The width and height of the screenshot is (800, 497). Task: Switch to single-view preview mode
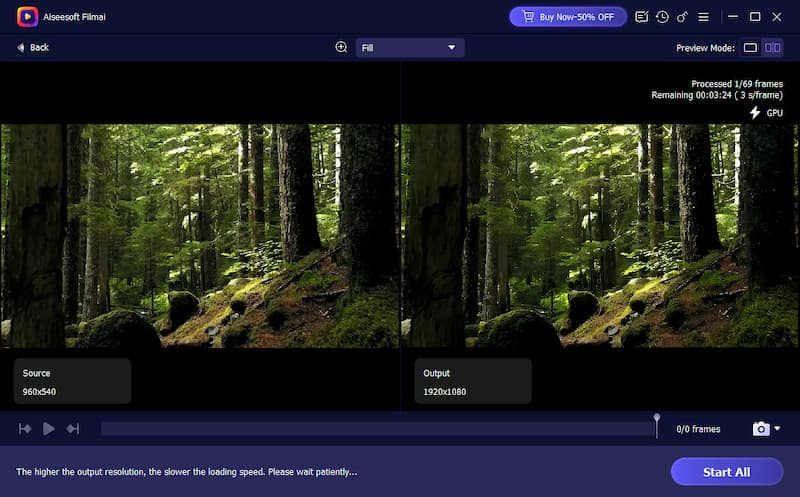pyautogui.click(x=751, y=48)
